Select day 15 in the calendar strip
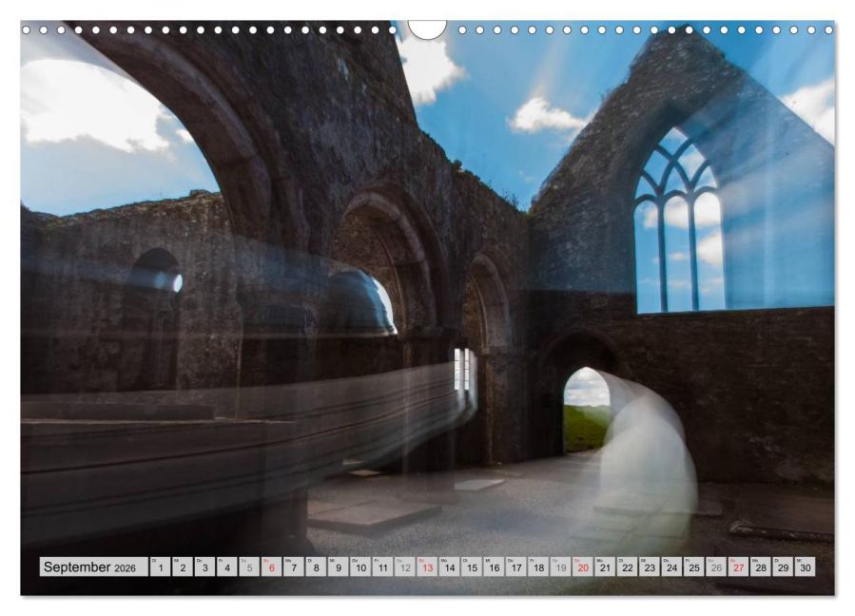Viewport: 855px width, 616px height. click(472, 568)
